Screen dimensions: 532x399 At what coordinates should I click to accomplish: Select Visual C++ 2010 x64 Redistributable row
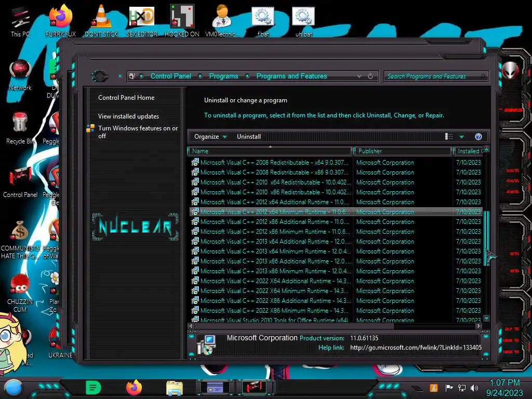point(336,182)
